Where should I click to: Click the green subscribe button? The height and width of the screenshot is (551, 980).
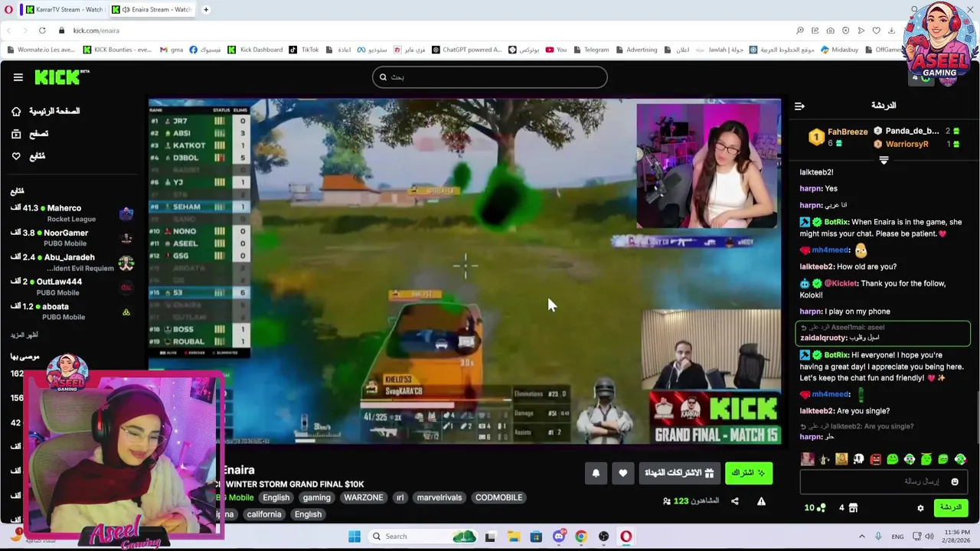coord(749,473)
